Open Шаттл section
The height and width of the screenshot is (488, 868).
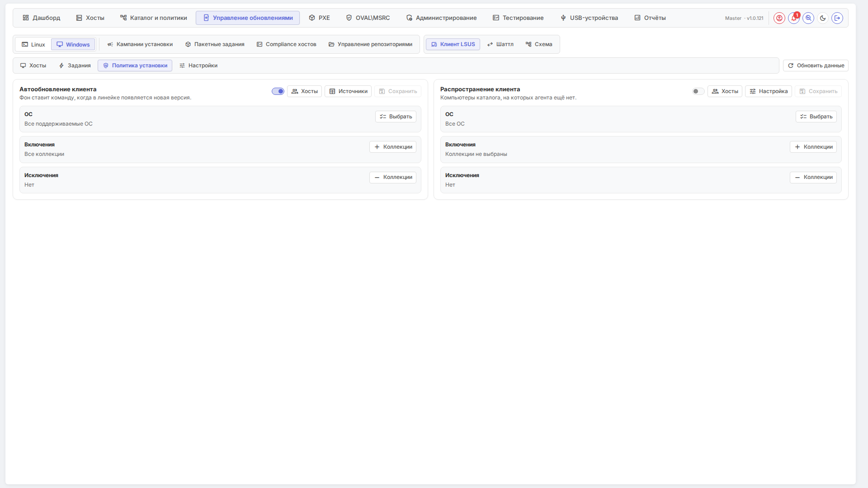tap(500, 44)
